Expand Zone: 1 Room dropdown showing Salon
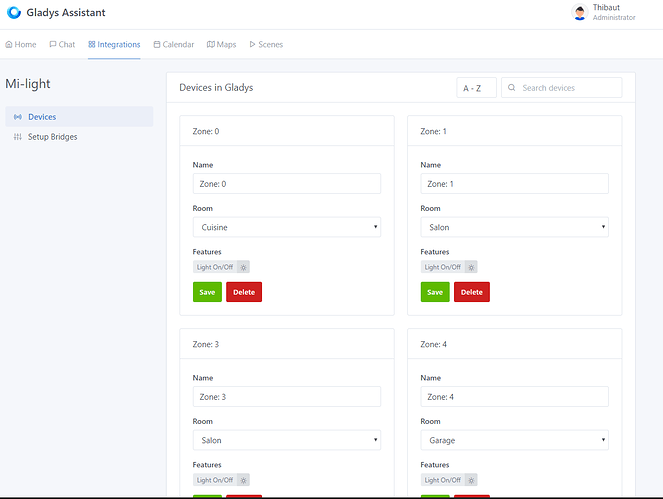Image resolution: width=663 pixels, height=499 pixels. coord(515,227)
